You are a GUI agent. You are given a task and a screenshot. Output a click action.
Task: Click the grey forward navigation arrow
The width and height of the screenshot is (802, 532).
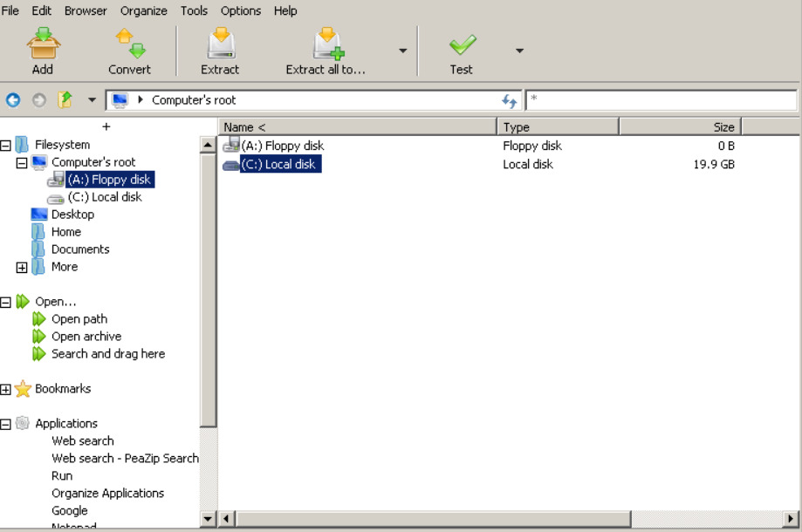[x=39, y=100]
